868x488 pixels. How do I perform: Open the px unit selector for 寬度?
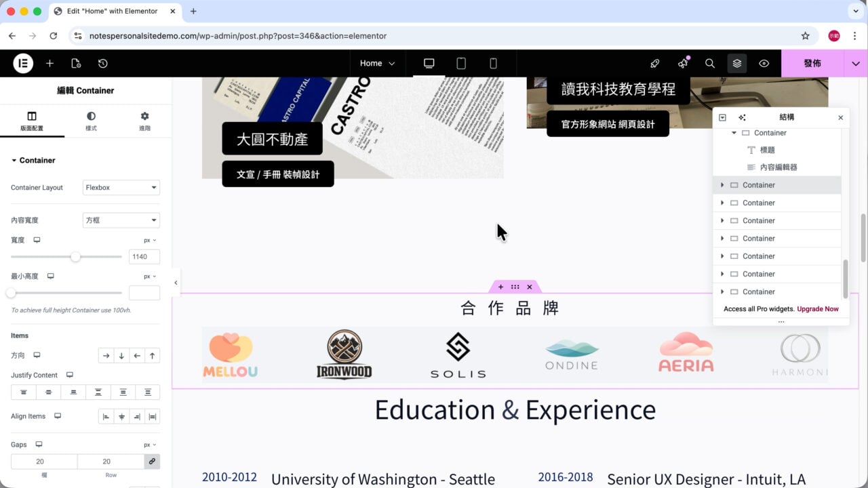pyautogui.click(x=150, y=240)
